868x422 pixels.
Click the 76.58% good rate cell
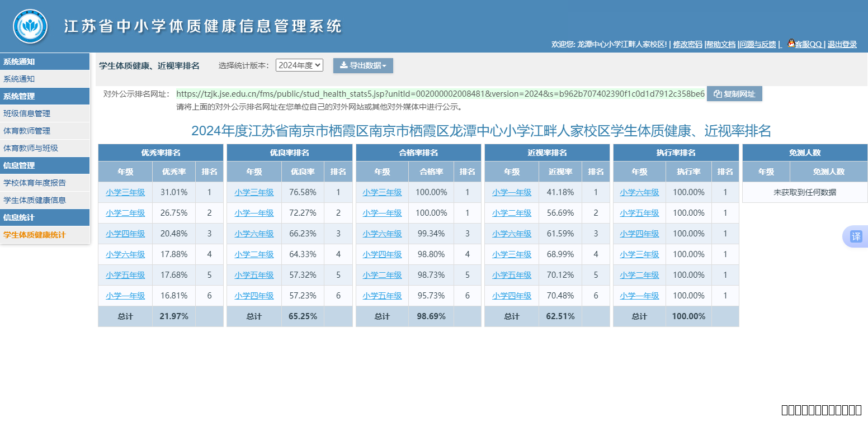[x=303, y=192]
